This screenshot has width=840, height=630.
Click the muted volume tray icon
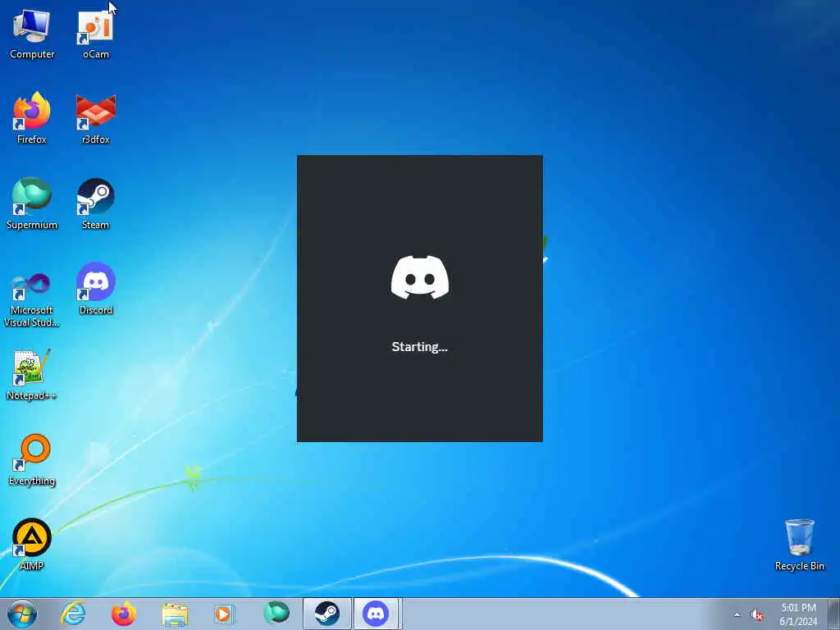pos(757,615)
